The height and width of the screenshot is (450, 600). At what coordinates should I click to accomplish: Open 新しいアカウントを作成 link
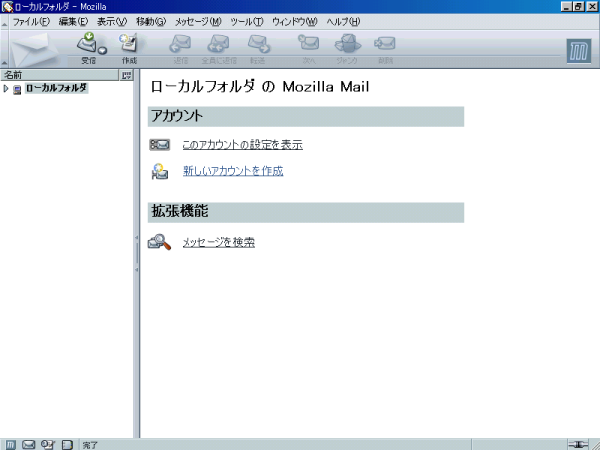click(233, 171)
